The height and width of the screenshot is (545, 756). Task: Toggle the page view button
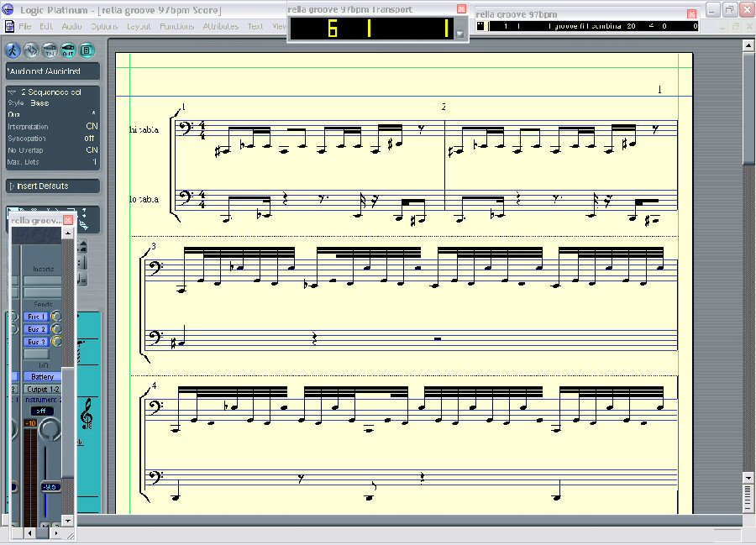(x=87, y=49)
